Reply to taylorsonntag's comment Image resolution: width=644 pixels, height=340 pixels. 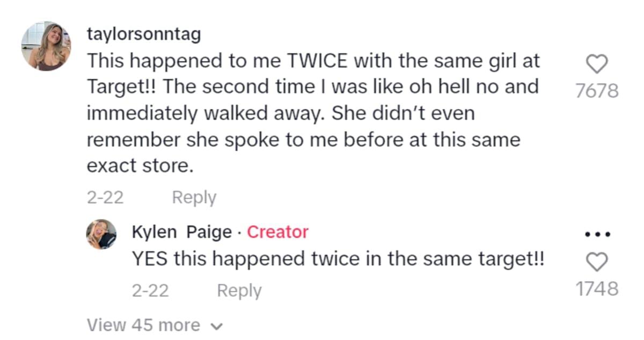[194, 198]
